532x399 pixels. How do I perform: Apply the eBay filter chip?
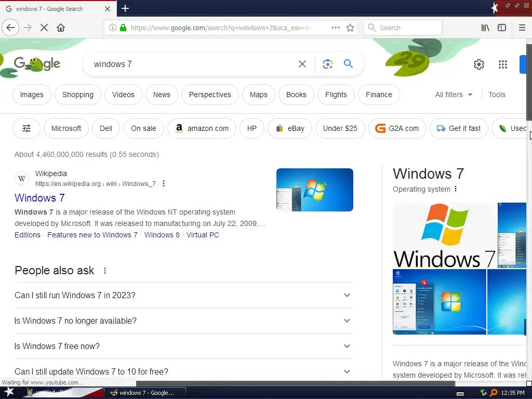pyautogui.click(x=290, y=128)
